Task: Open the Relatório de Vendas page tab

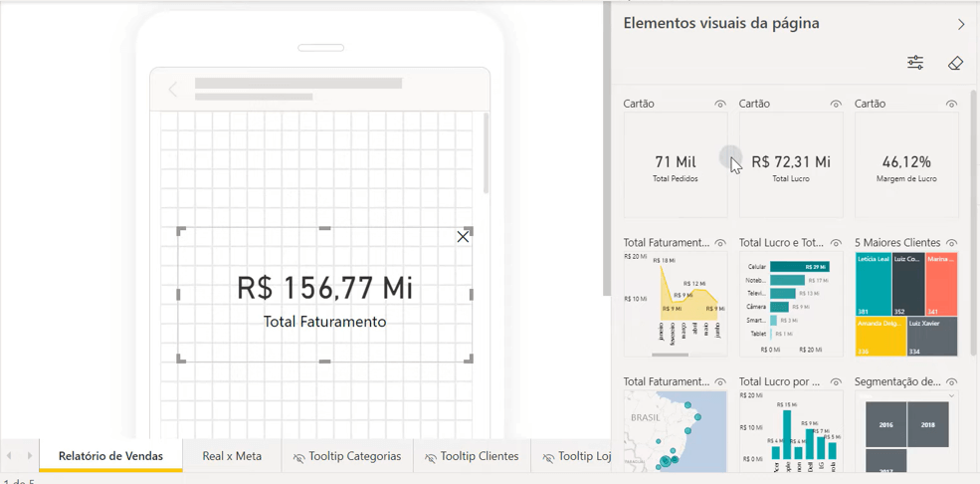Action: 110,456
